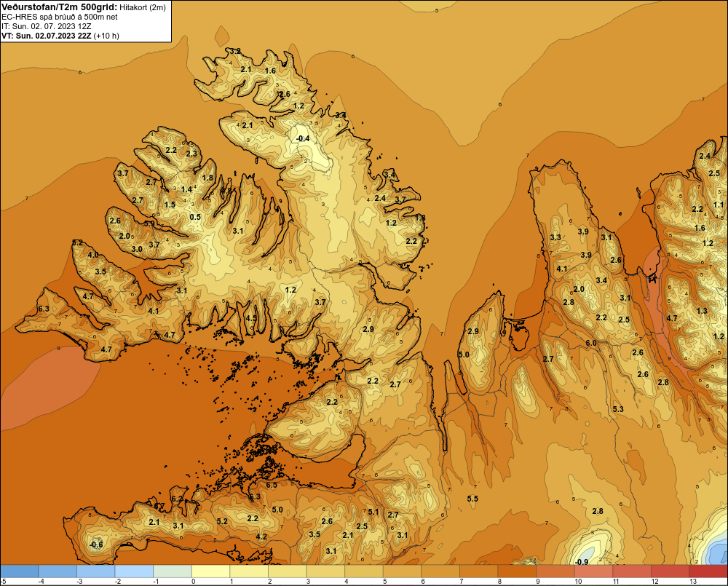Click the '4.2' temperature value
The image size is (728, 586).
point(261,536)
